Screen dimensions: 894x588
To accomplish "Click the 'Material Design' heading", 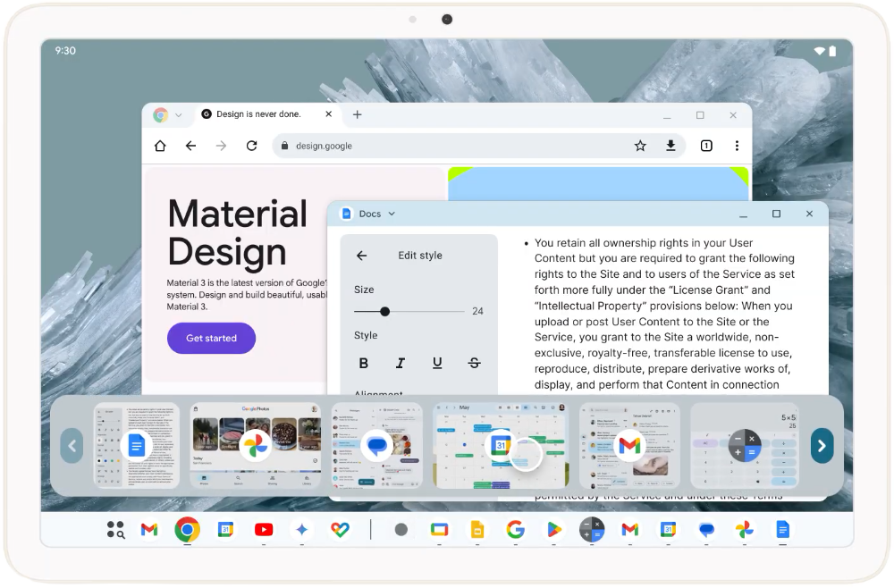I will 238,232.
